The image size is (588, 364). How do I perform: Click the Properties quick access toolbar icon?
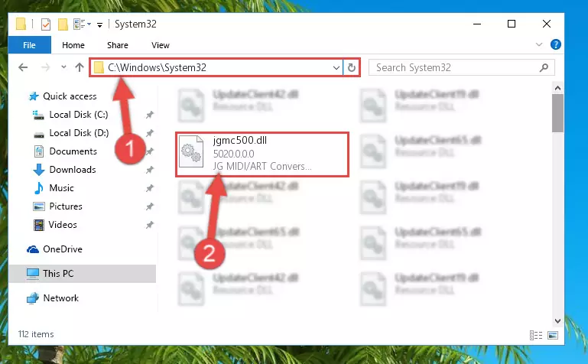pos(46,24)
